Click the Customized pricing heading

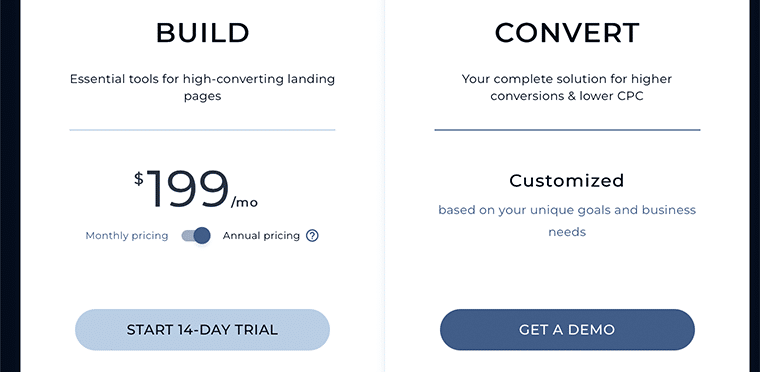tap(567, 181)
